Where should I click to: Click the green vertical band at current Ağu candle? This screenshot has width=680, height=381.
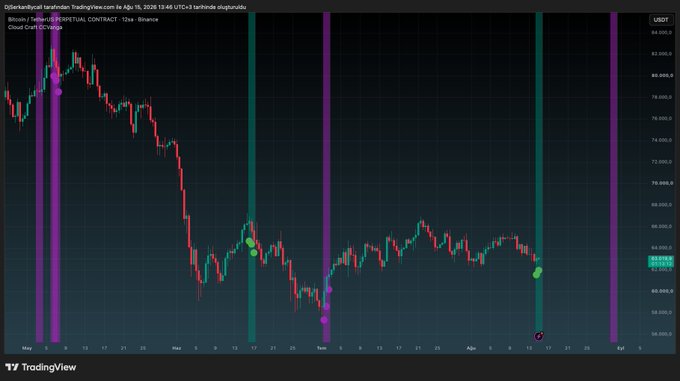tap(539, 177)
